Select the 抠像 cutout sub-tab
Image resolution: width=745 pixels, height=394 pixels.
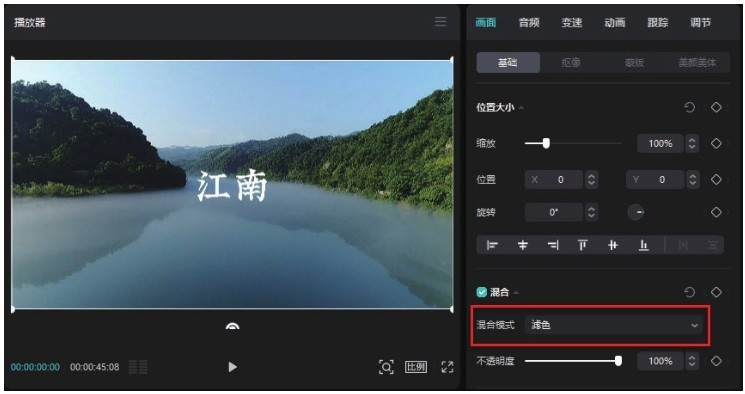point(571,62)
